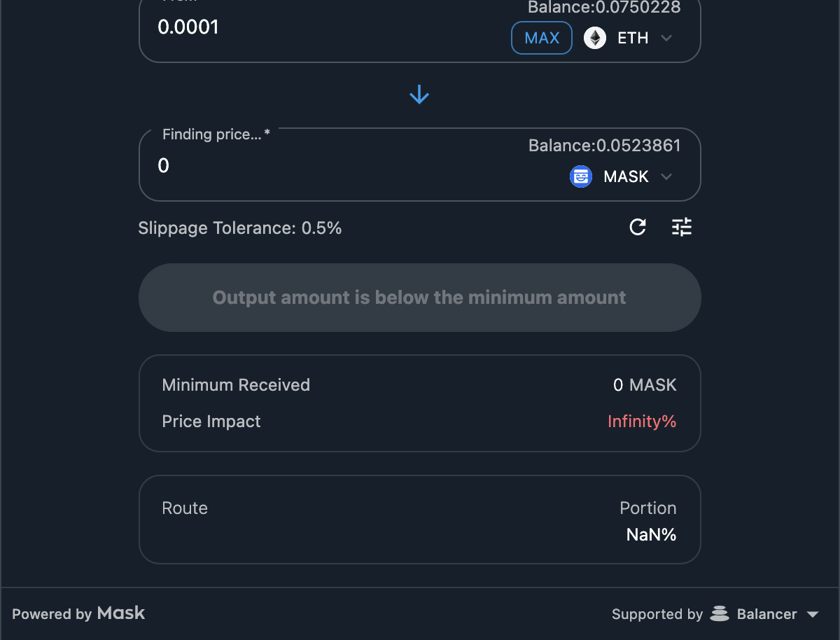Click the Powered by Mask link
Image resolution: width=840 pixels, height=640 pixels.
(78, 614)
